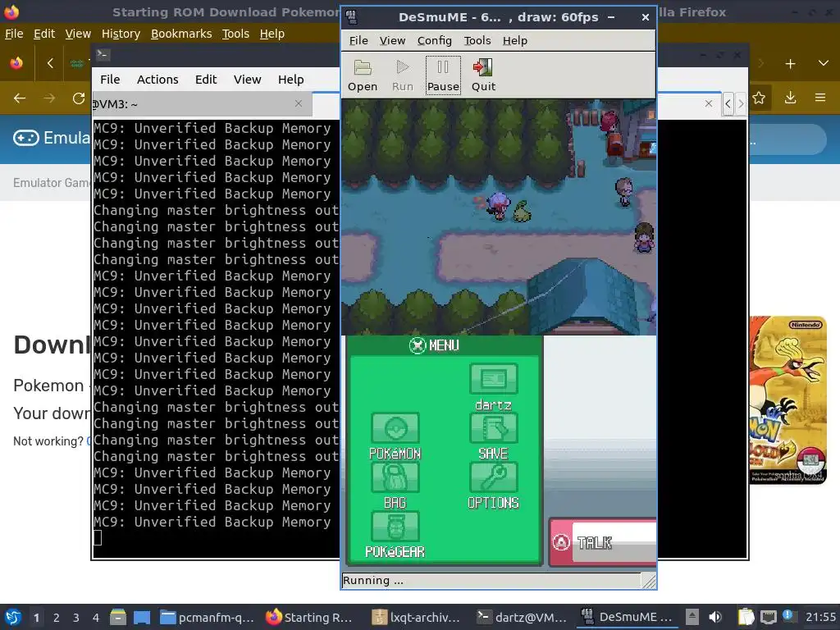
Task: Click the notification tray icon with exclamation
Action: 788,616
